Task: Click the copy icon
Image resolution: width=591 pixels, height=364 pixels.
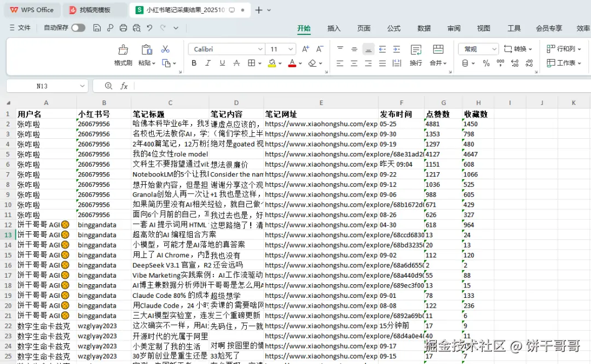Action: 166,63
